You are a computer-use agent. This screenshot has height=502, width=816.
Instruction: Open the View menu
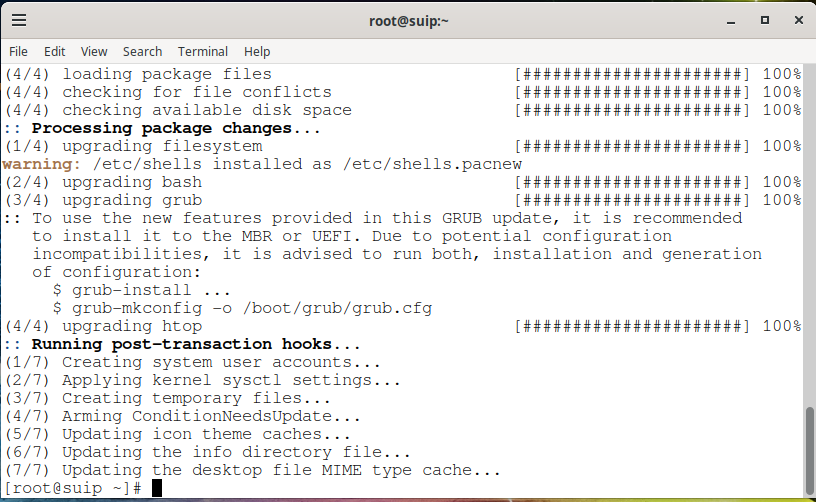point(94,52)
